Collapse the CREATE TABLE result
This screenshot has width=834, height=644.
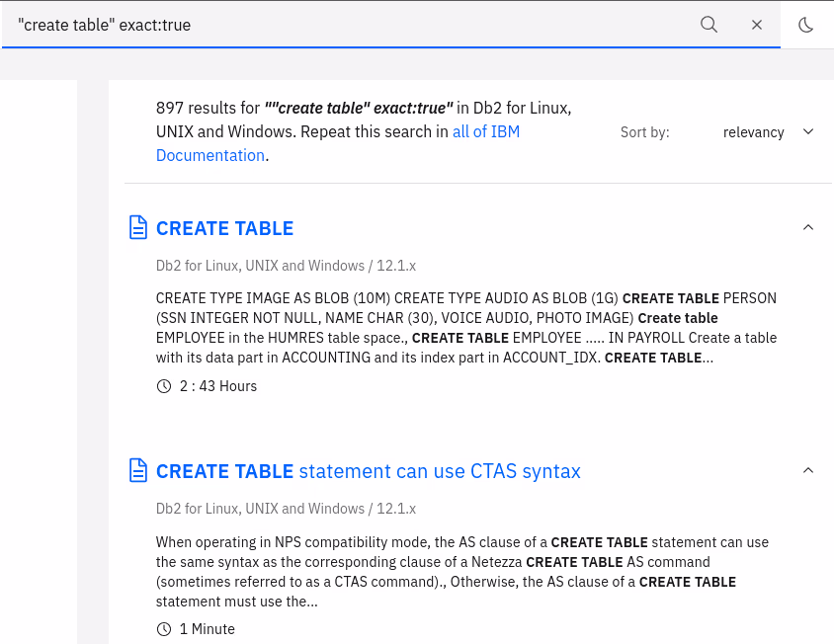point(808,227)
